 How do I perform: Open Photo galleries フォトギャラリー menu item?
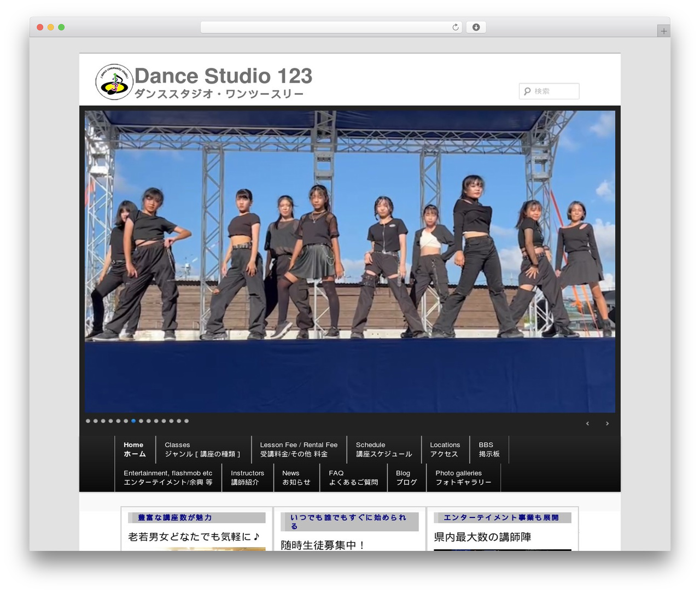click(464, 478)
